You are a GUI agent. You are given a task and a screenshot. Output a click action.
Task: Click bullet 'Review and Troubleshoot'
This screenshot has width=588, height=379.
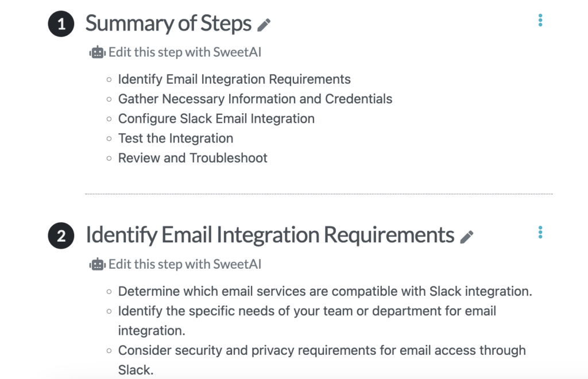pyautogui.click(x=193, y=158)
